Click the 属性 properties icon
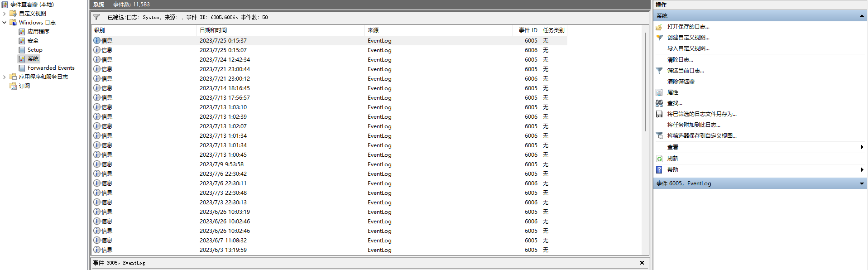 point(659,92)
